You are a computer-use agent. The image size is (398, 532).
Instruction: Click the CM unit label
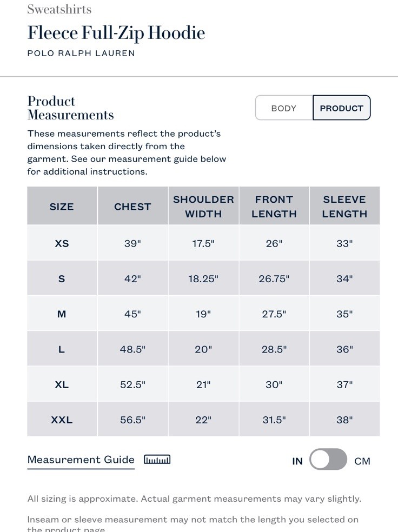click(362, 461)
